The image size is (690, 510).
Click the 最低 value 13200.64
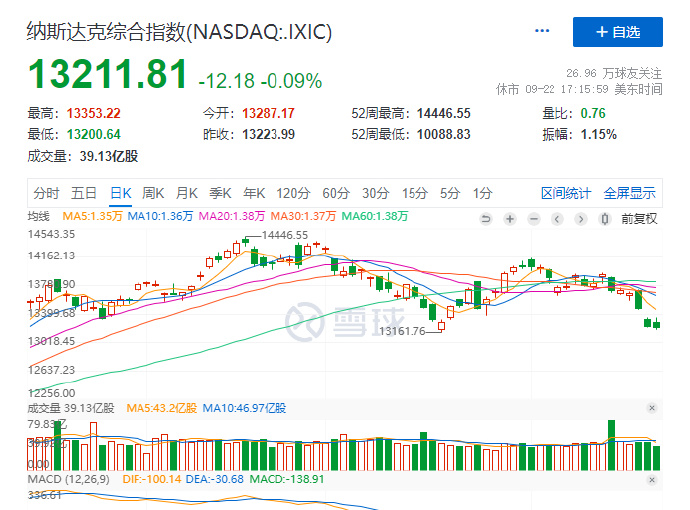click(93, 134)
